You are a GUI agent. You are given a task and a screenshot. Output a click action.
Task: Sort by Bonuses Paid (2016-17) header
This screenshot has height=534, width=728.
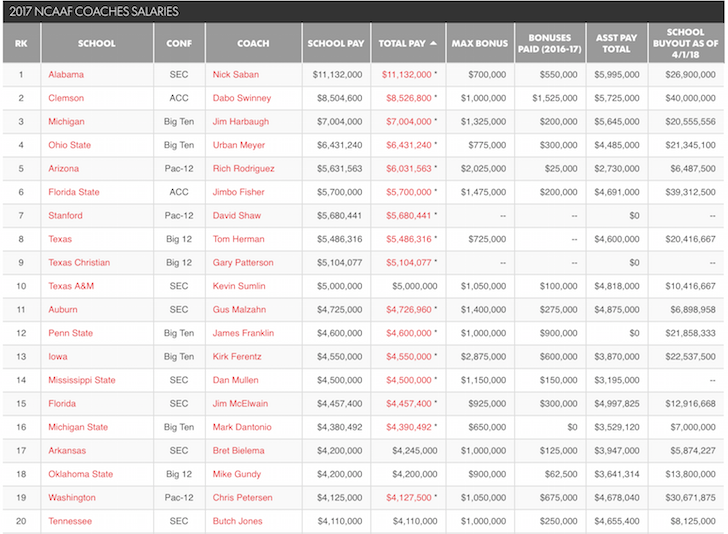(550, 43)
